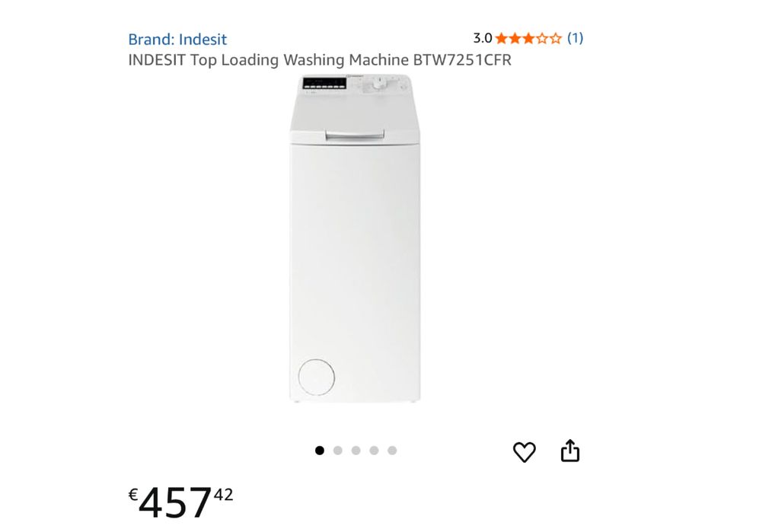Viewport: 759px width, 532px height.
Task: Open the washing machine product image
Action: pyautogui.click(x=355, y=238)
